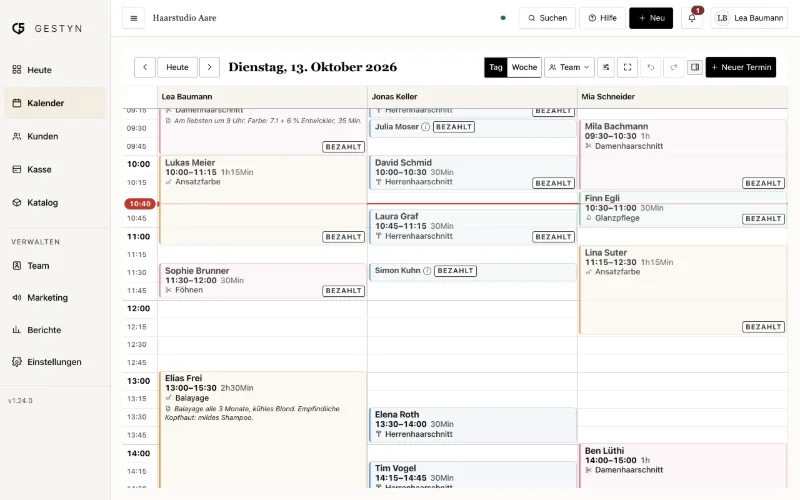The image size is (800, 500).
Task: Click BEZAHLT badge on Lina Suter
Action: coord(763,327)
